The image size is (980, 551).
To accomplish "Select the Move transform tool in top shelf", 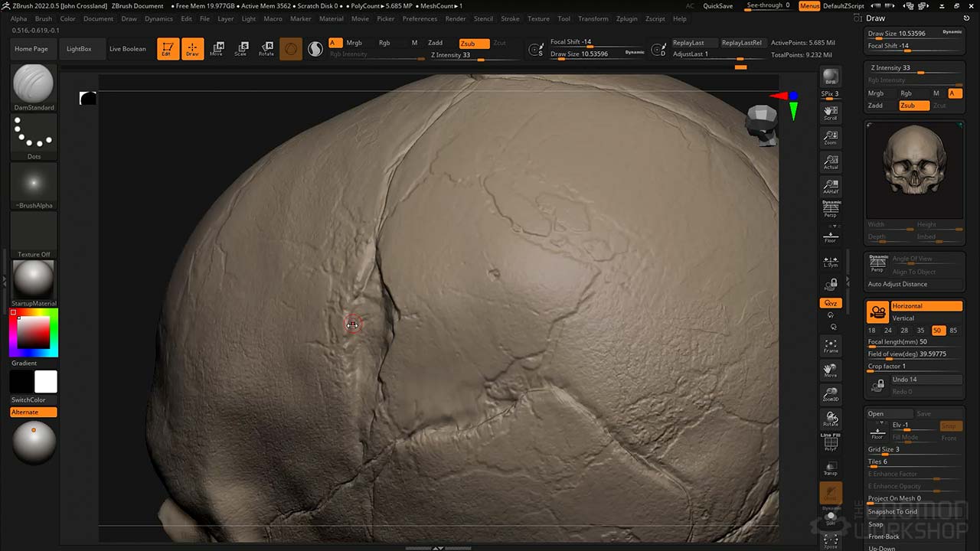I will coord(217,49).
